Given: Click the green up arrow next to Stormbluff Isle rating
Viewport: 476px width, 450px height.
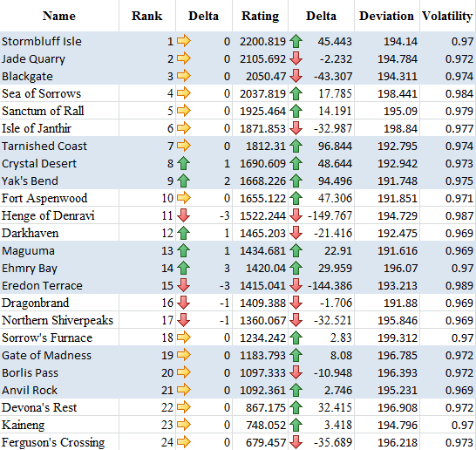Looking at the screenshot, I should click(296, 41).
